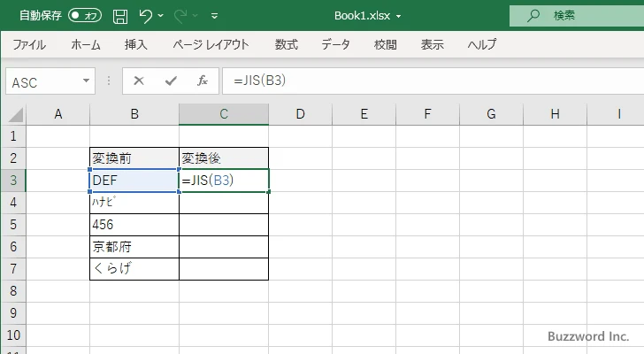The image size is (644, 354).
Task: Open the Book1.xlsx file name dropdown
Action: point(398,17)
